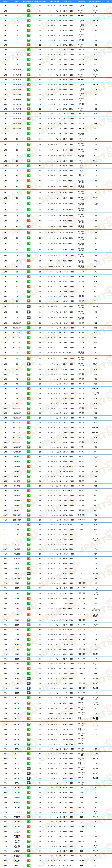Select the IBIZA model cell in the 1.8 row
This screenshot has width=112, height=868.
(17, 525)
